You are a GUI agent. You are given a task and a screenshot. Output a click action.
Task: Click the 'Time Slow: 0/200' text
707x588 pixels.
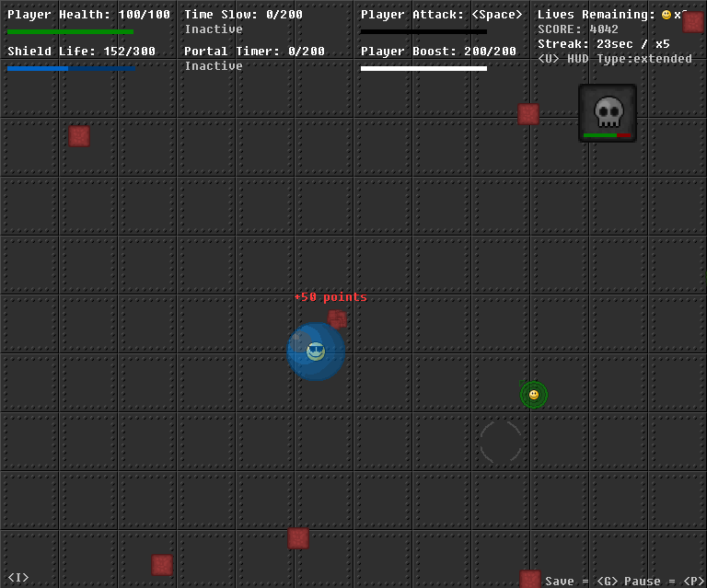coord(243,15)
